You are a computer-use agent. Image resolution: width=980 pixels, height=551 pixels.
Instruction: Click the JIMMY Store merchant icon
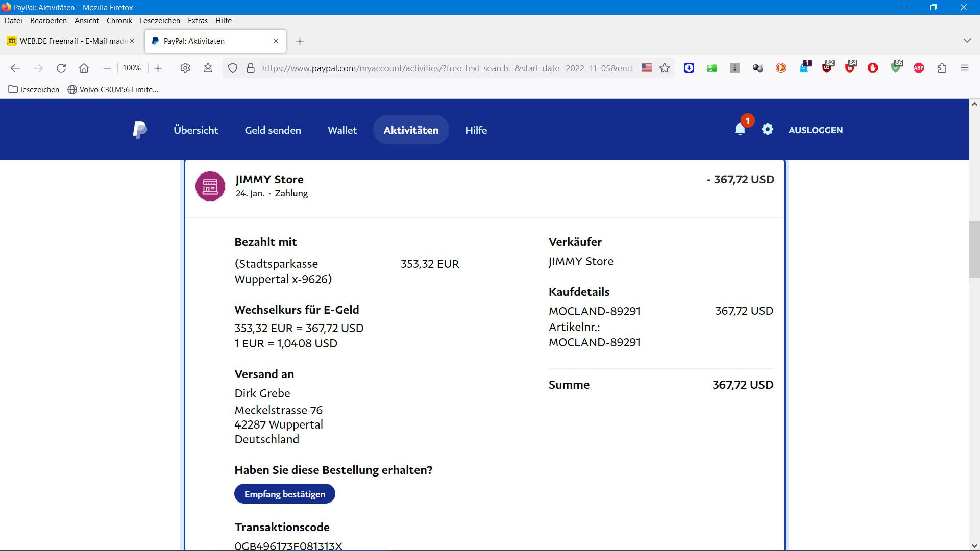click(210, 186)
